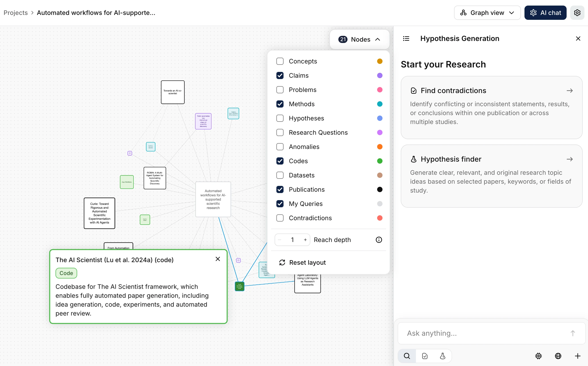588x366 pixels.
Task: Collapse the Nodes filter panel
Action: point(360,39)
